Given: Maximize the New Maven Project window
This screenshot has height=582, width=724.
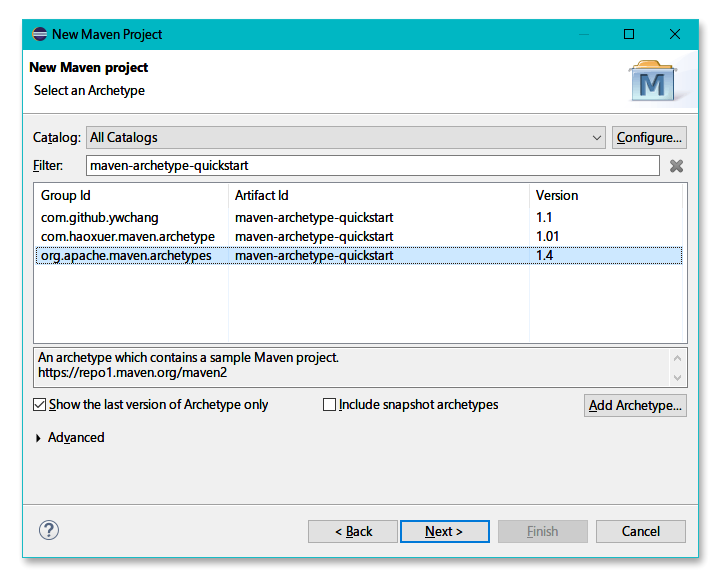Looking at the screenshot, I should [629, 34].
